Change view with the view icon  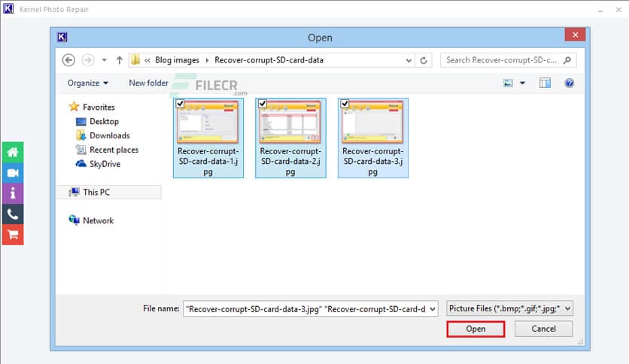point(508,83)
